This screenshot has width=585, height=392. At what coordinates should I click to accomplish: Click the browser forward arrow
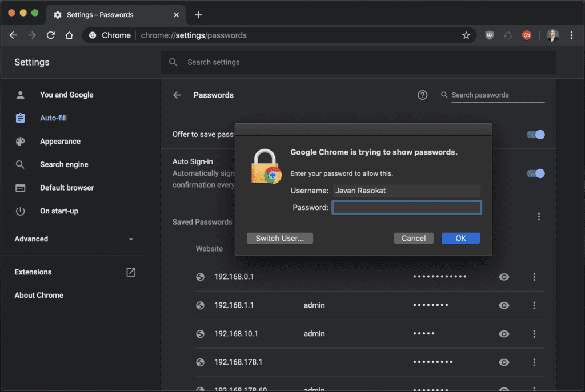click(32, 35)
